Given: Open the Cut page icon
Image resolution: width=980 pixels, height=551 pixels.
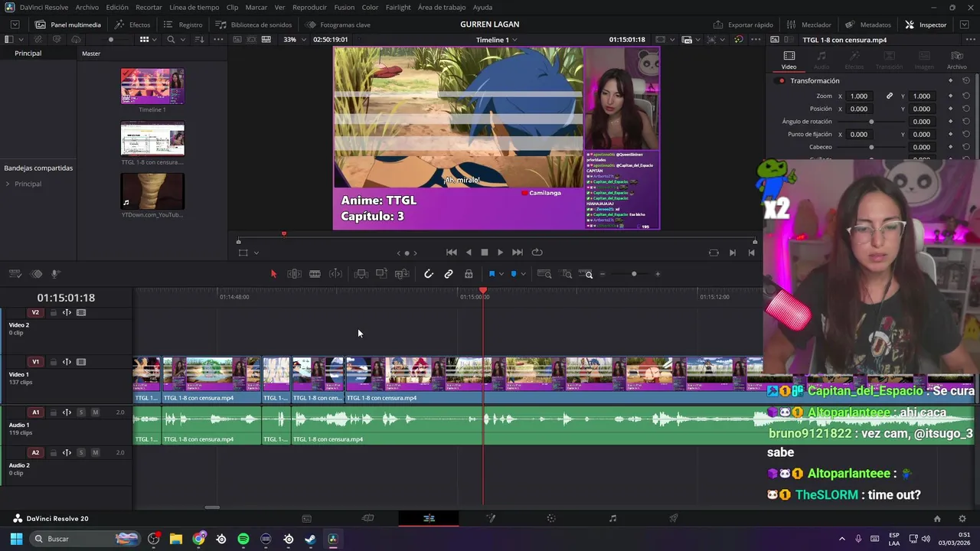Looking at the screenshot, I should (367, 518).
